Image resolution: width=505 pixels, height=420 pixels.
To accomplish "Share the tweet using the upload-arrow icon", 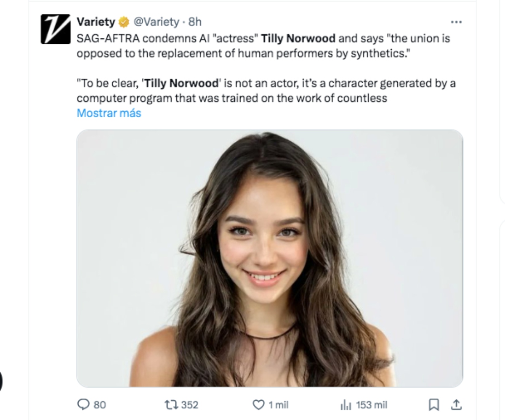I will coord(456,404).
